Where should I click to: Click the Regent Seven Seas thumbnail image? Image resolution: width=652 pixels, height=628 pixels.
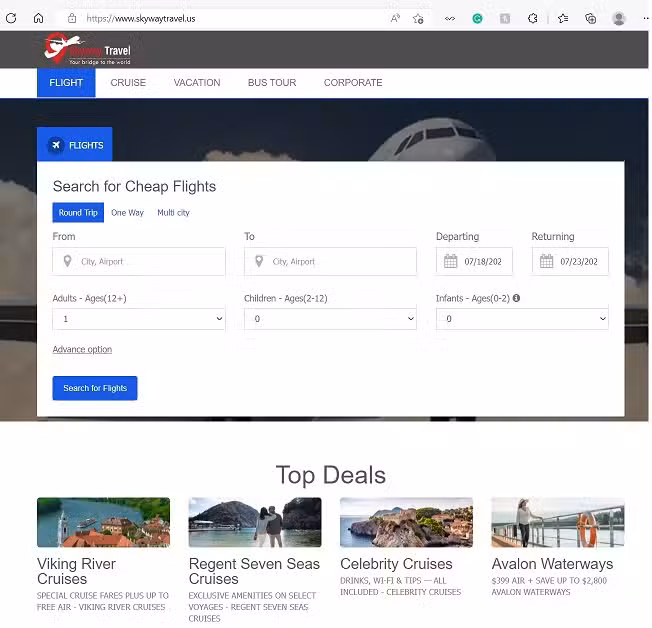tap(255, 522)
